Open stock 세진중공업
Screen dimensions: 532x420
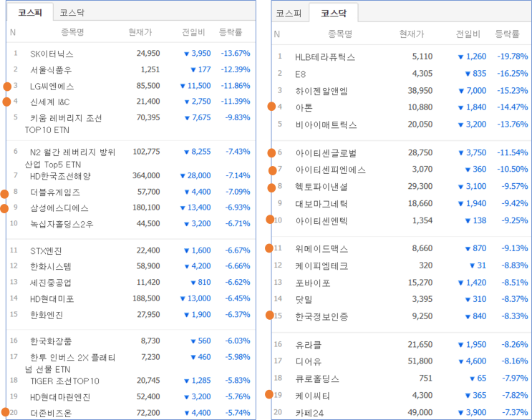tap(51, 283)
